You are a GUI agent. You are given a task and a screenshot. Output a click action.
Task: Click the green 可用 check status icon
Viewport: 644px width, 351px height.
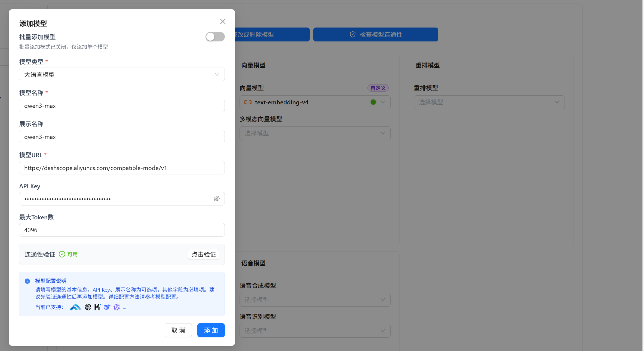pyautogui.click(x=62, y=254)
